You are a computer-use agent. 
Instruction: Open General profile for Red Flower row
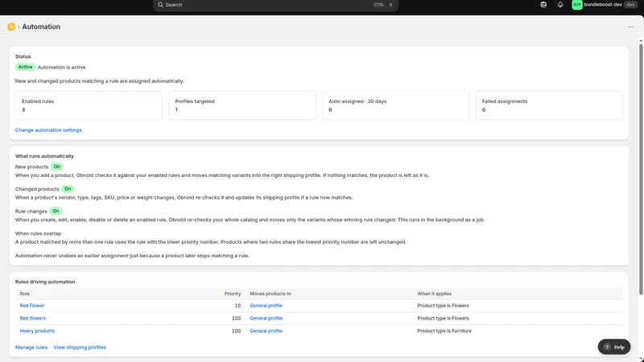point(266,306)
